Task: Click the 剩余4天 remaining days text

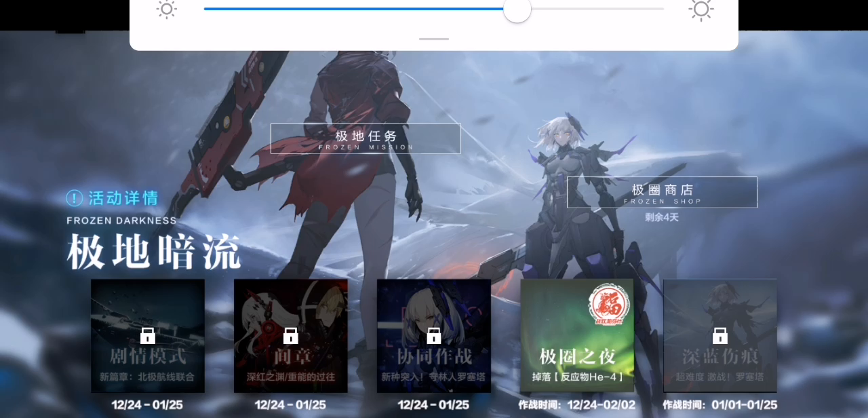Action: coord(662,217)
